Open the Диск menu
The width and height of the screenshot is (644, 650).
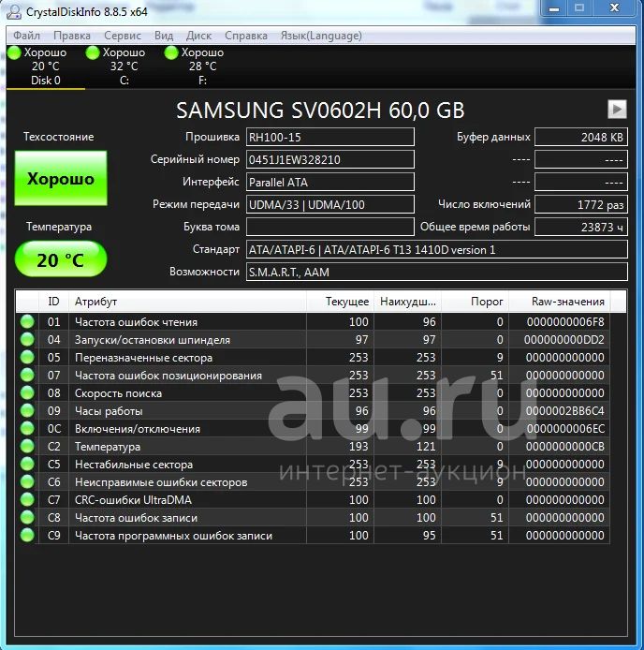point(199,36)
